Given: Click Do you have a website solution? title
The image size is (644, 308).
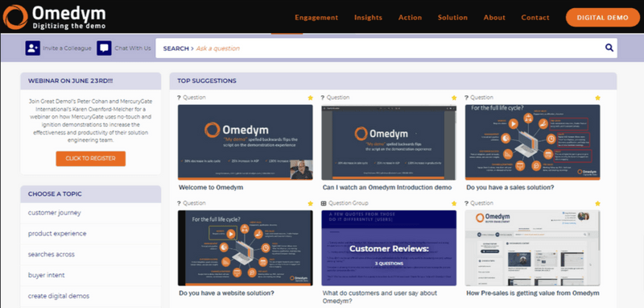Looking at the screenshot, I should click(227, 293).
